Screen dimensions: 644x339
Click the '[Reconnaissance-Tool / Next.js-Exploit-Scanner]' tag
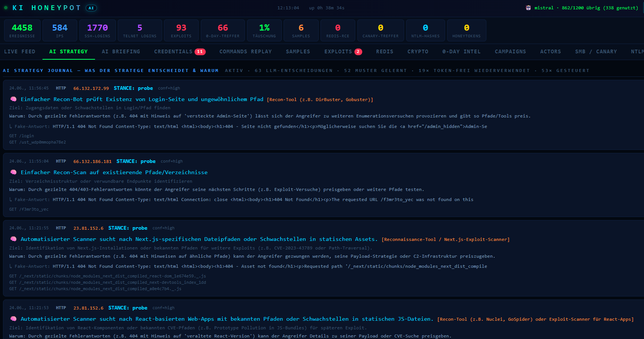pos(445,239)
